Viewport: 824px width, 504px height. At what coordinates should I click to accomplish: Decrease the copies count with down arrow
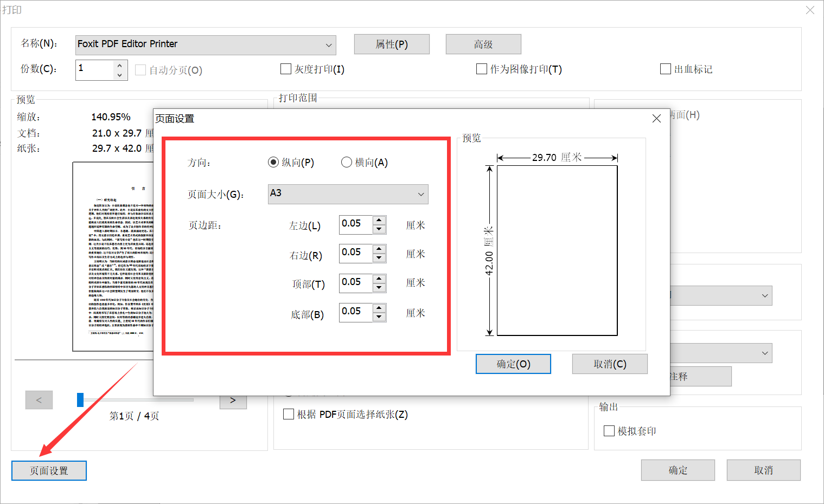pyautogui.click(x=120, y=75)
